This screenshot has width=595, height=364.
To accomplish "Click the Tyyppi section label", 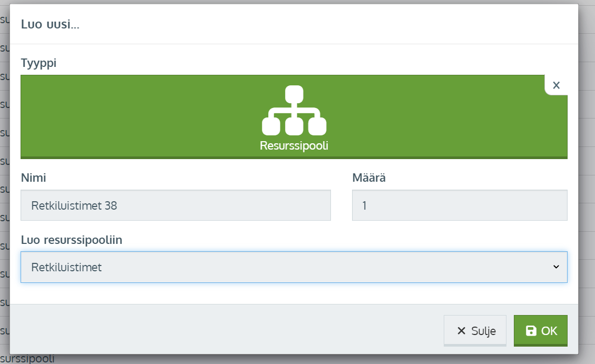I will (38, 63).
